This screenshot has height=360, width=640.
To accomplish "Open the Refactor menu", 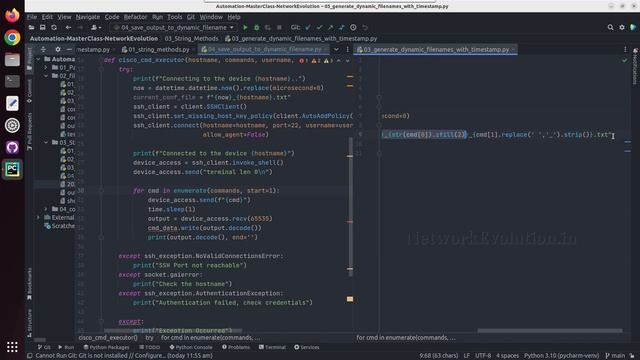I will click(135, 17).
